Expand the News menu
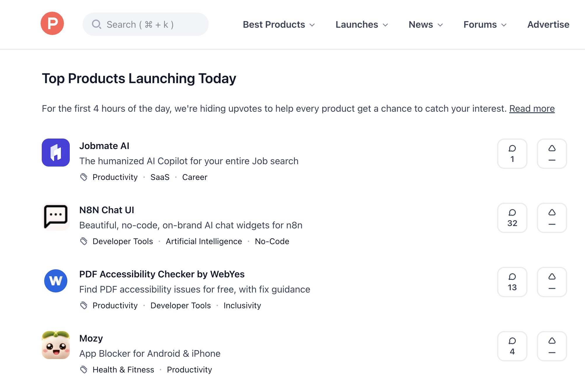The width and height of the screenshot is (585, 392). 426,24
